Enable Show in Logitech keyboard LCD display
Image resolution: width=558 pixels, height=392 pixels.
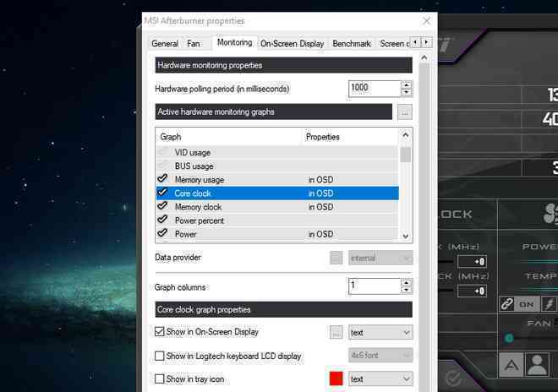pyautogui.click(x=160, y=356)
